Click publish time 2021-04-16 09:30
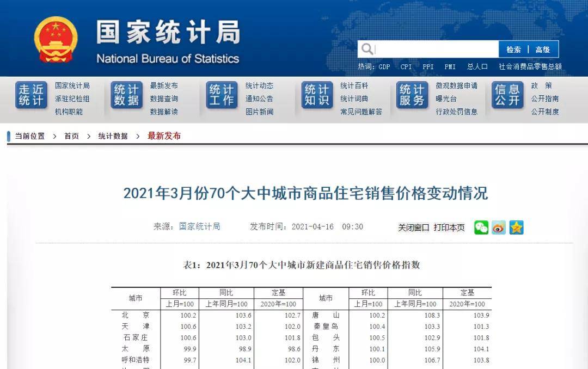Viewport: 588px width, 369px height. [x=327, y=226]
